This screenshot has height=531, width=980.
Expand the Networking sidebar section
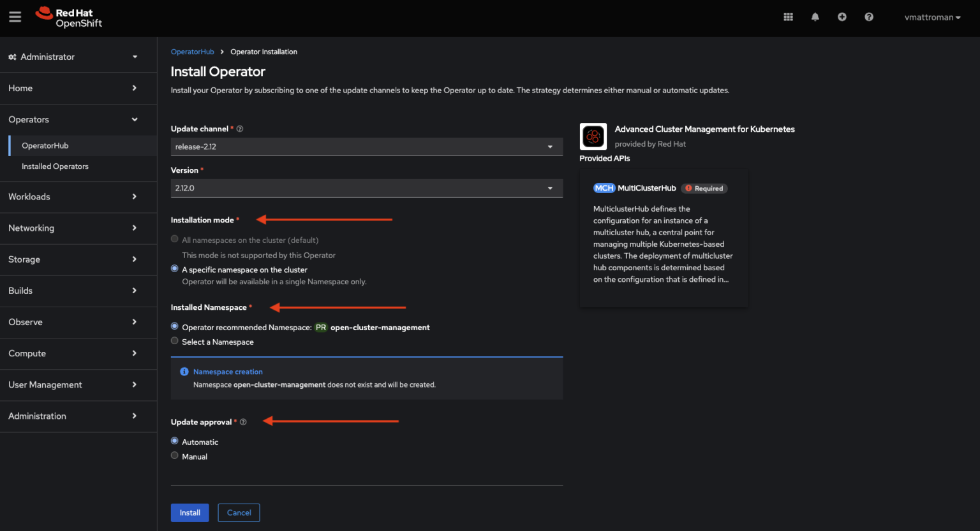pyautogui.click(x=31, y=228)
